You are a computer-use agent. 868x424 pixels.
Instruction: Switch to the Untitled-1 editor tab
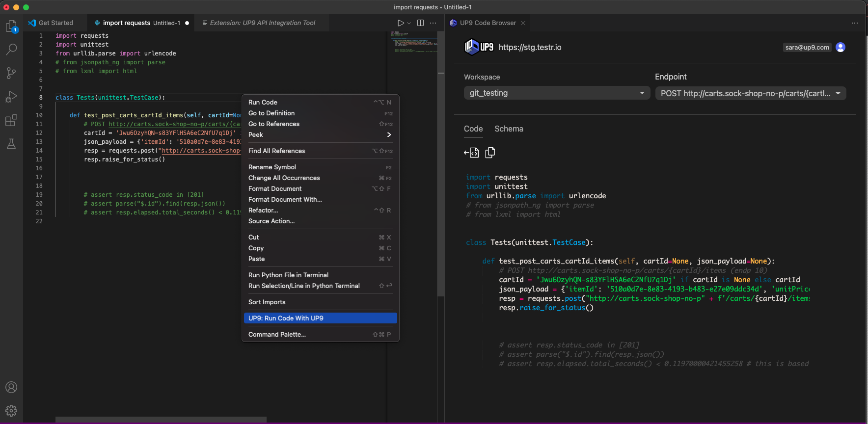click(x=141, y=23)
